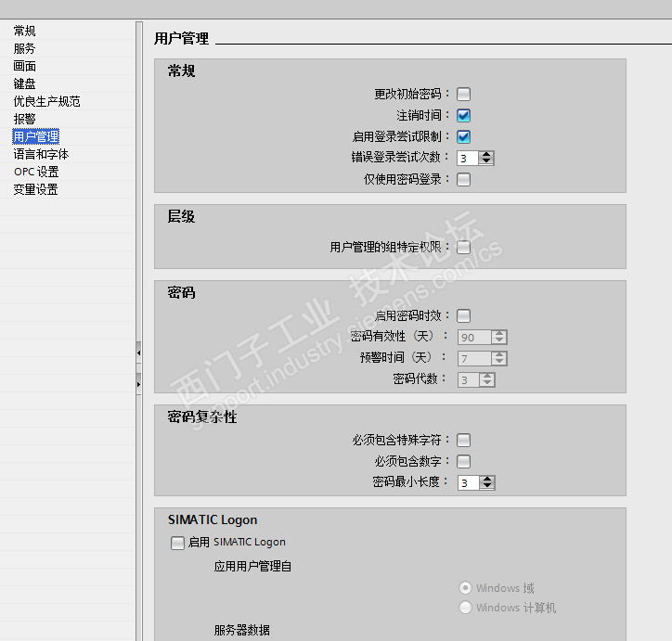Click 密码最小长度 value field
Viewport: 672px width, 641px height.
click(469, 482)
